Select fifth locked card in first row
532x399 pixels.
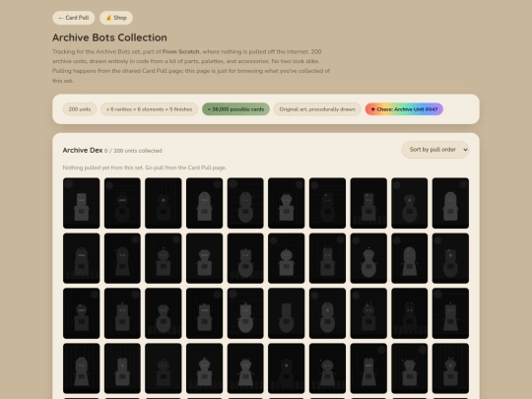click(x=245, y=203)
